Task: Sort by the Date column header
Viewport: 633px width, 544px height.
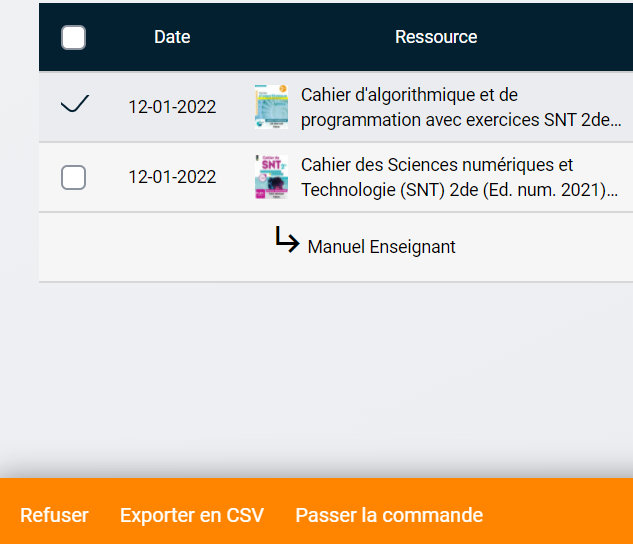Action: (x=172, y=37)
